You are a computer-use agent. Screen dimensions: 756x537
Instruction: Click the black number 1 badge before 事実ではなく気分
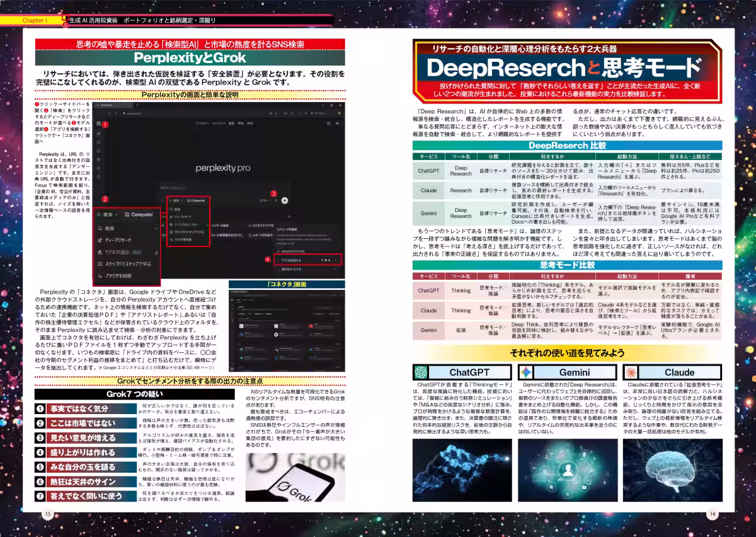coord(40,408)
